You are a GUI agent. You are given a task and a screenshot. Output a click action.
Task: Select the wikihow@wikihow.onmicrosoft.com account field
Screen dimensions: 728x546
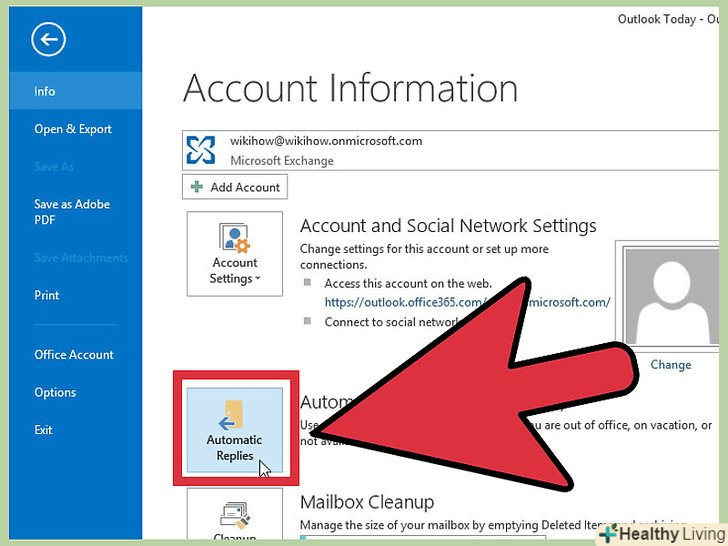point(450,150)
